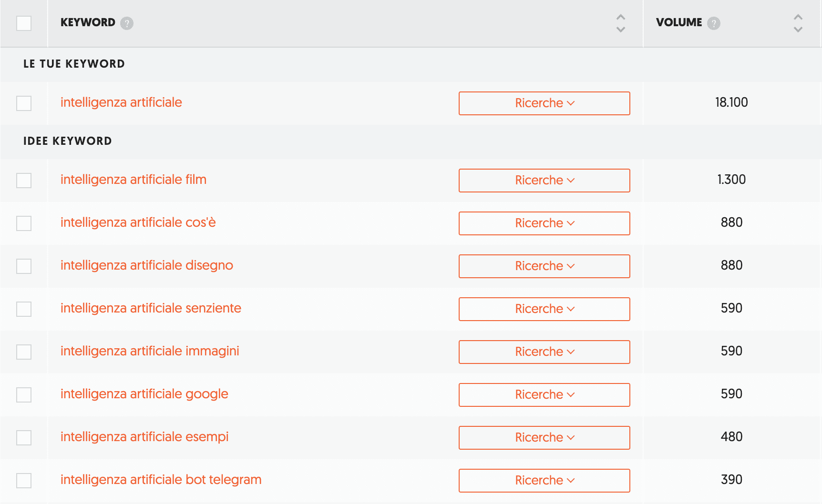The height and width of the screenshot is (504, 822).
Task: Tick checkbox for 'intelligenza artificiale bot telegram'
Action: (24, 480)
